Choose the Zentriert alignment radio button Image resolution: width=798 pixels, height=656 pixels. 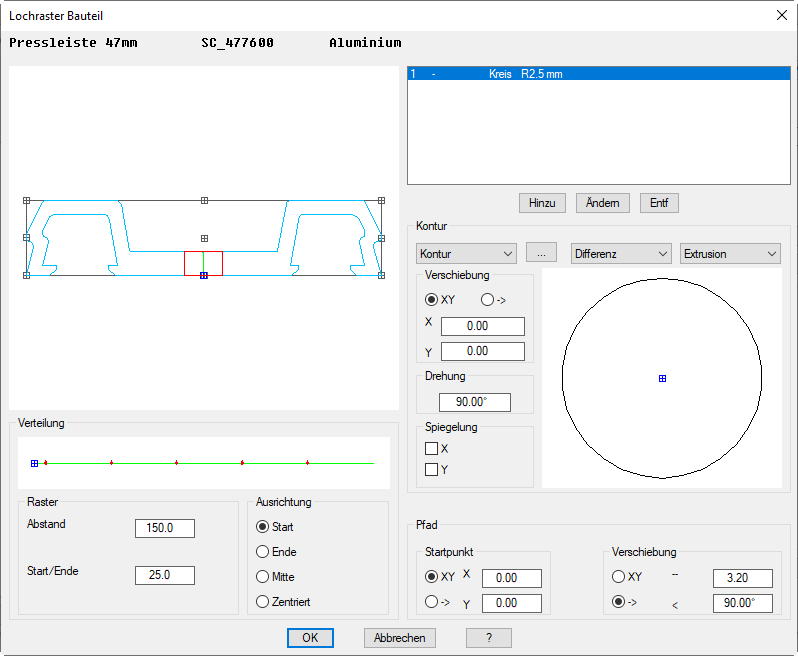[x=263, y=602]
